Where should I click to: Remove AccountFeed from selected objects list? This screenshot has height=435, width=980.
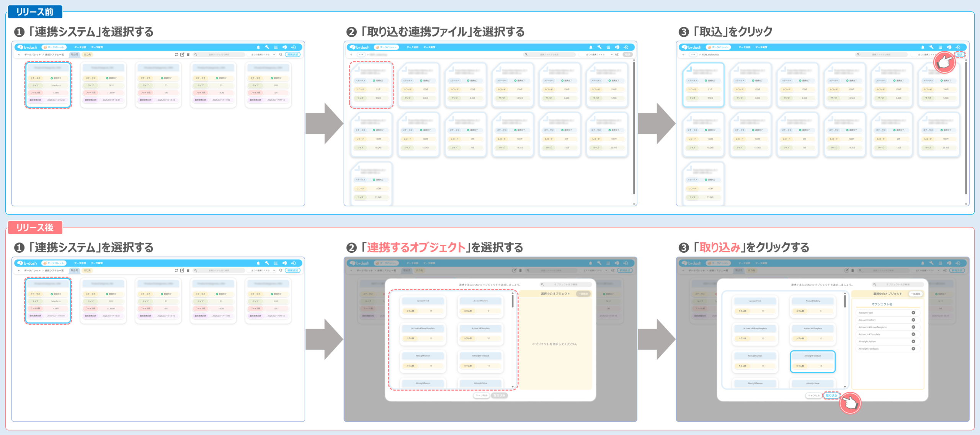[x=913, y=313]
